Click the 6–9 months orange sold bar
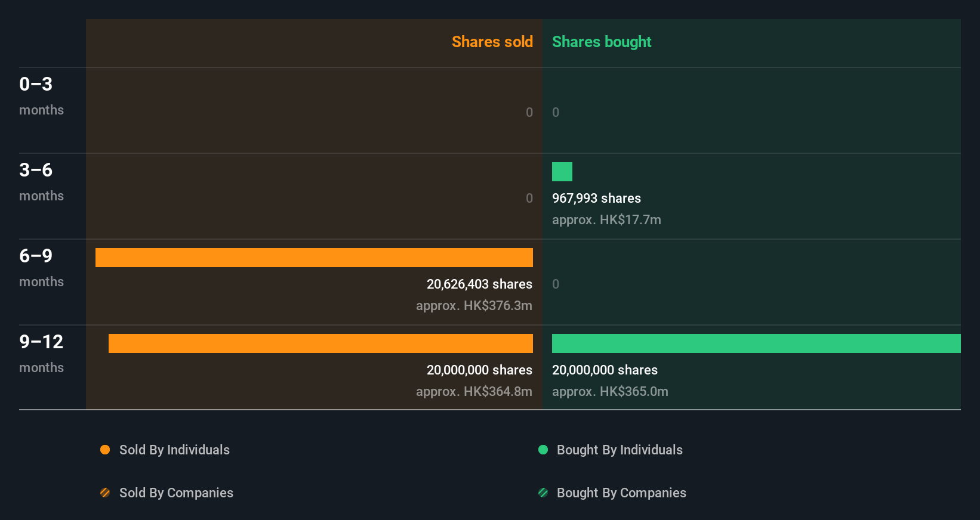Screen dimensions: 980x520 pos(314,258)
